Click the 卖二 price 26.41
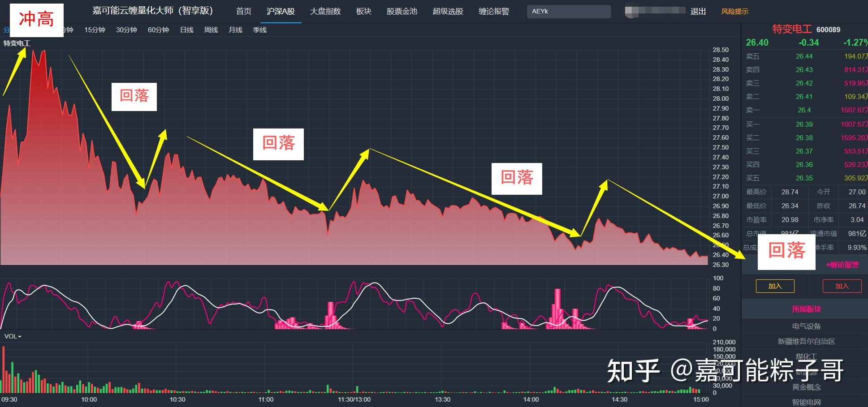Viewport: 868px width, 407px height. coord(804,97)
